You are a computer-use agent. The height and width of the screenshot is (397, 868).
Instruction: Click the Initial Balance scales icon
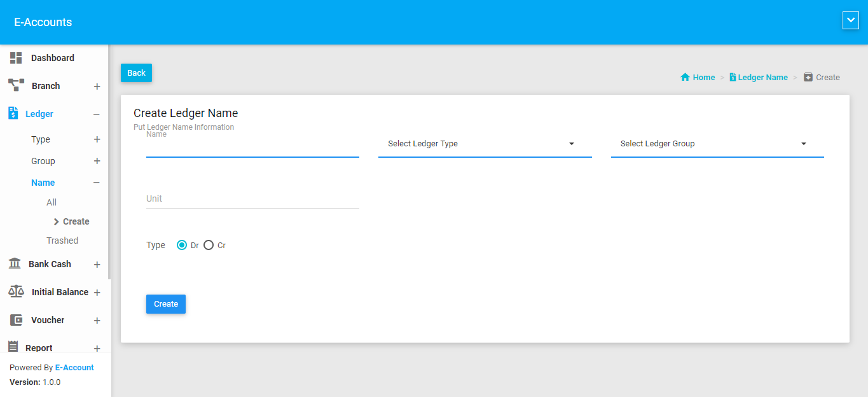click(16, 291)
